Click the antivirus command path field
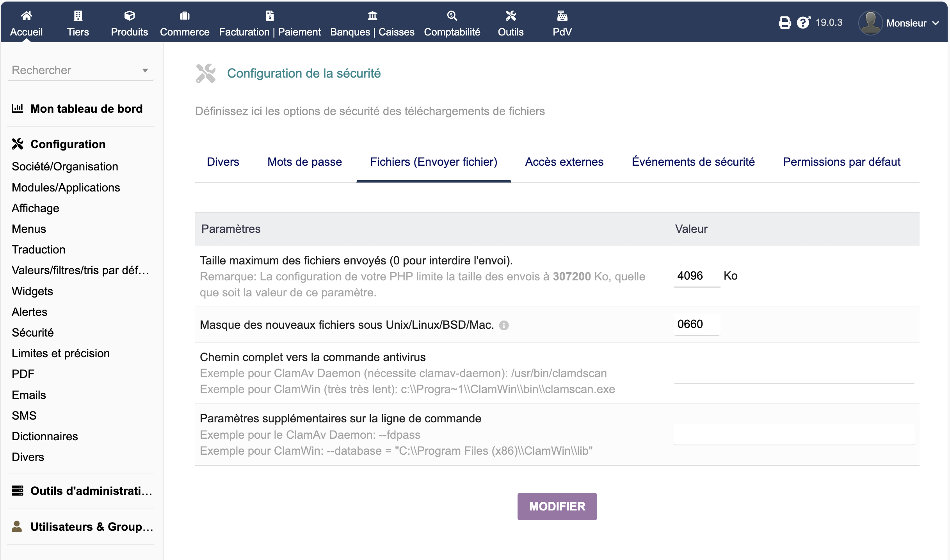Screen dimensions: 950x560 click(x=793, y=374)
